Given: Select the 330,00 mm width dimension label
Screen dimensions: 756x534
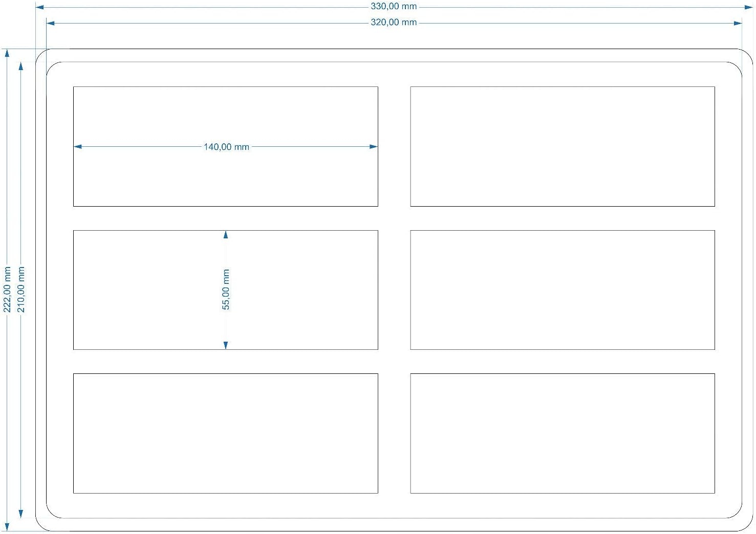Looking at the screenshot, I should (x=394, y=6).
